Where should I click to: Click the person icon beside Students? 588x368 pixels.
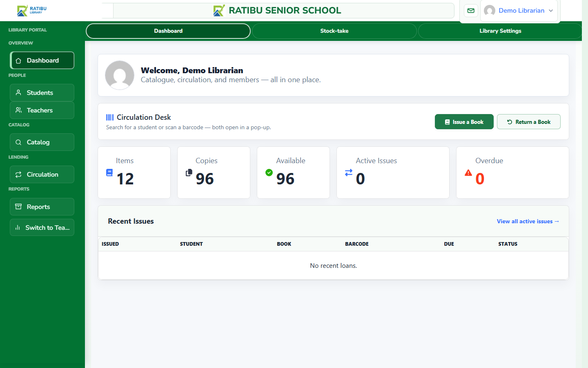click(x=18, y=93)
